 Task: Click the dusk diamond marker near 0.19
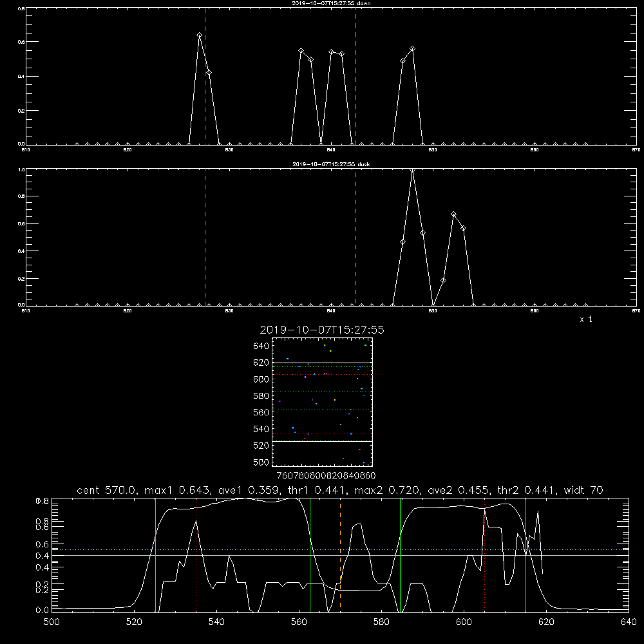443,281
